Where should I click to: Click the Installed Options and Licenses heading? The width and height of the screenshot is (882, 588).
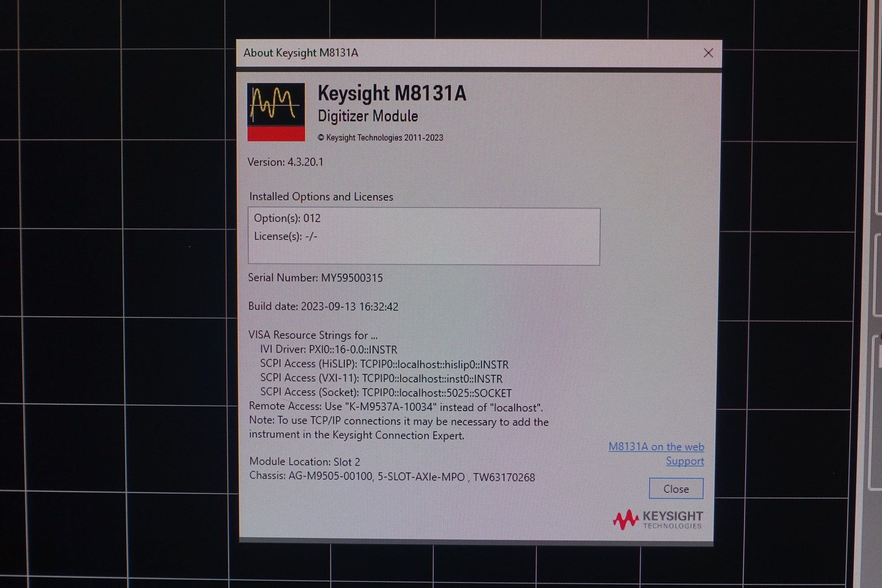click(321, 197)
